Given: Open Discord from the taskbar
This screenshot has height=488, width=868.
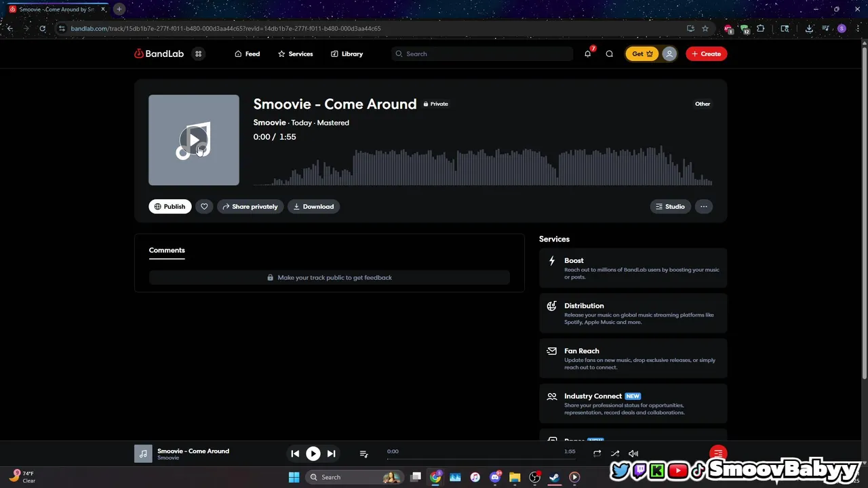Looking at the screenshot, I should [495, 477].
